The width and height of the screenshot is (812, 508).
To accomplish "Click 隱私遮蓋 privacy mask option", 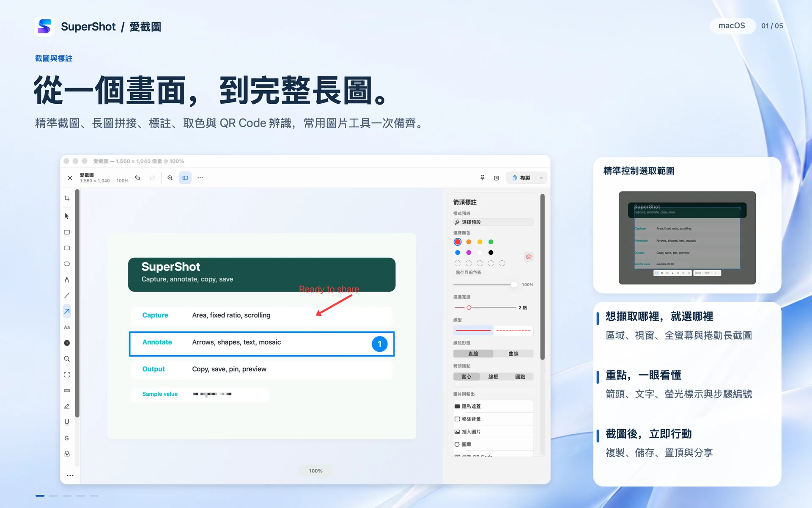I will 493,406.
